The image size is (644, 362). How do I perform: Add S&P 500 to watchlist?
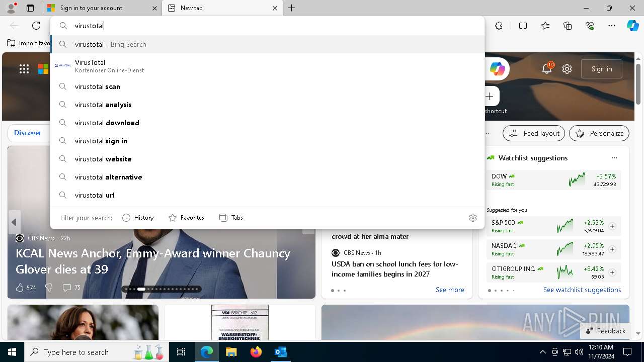point(612,226)
